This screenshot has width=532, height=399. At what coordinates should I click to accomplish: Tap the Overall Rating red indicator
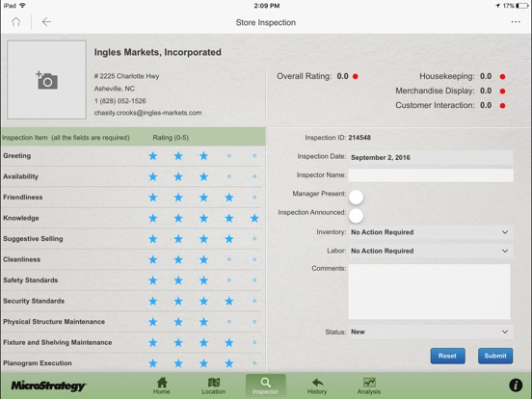356,76
